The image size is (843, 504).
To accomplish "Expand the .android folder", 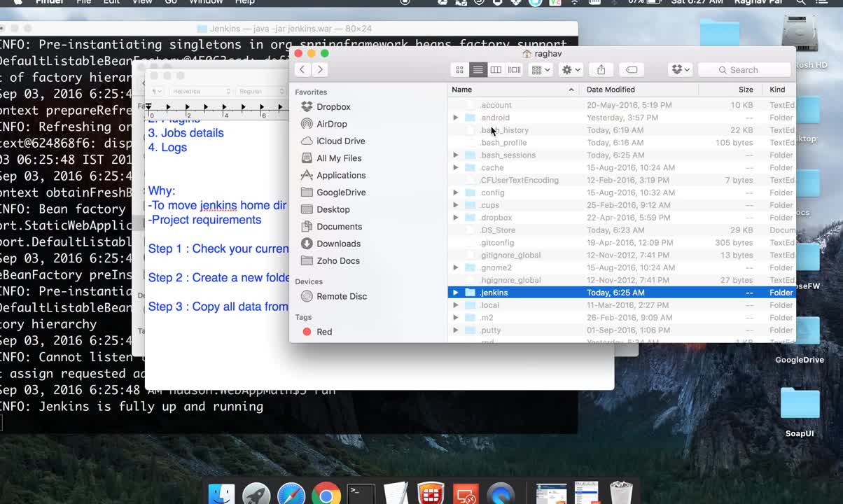I will click(x=456, y=118).
